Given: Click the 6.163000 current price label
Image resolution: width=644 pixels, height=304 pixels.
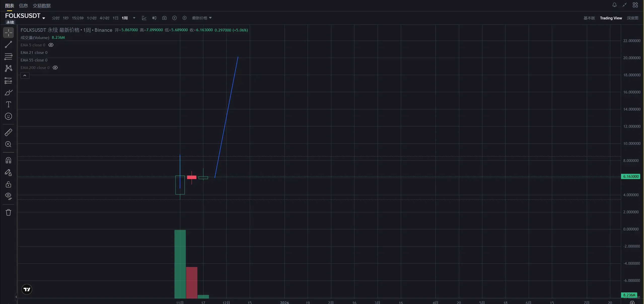Looking at the screenshot, I should click(630, 176).
